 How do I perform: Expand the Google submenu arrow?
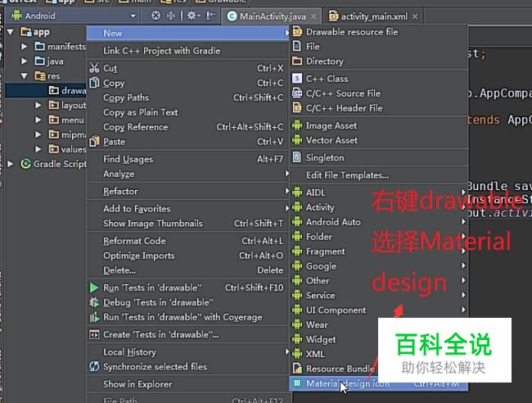point(463,265)
